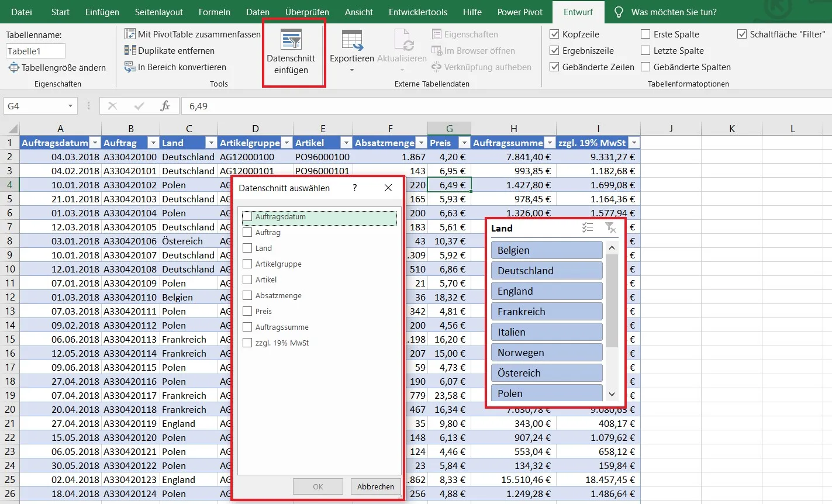Click the insert function fx icon
This screenshot has height=504, width=832.
click(x=165, y=106)
